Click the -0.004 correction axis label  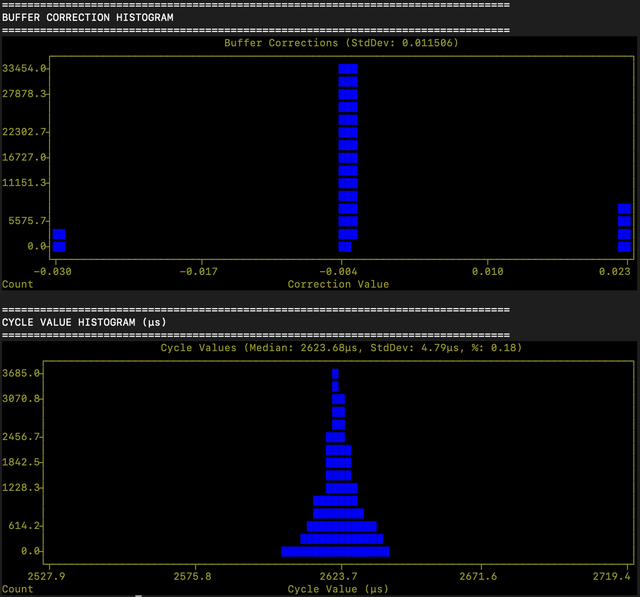tap(338, 271)
